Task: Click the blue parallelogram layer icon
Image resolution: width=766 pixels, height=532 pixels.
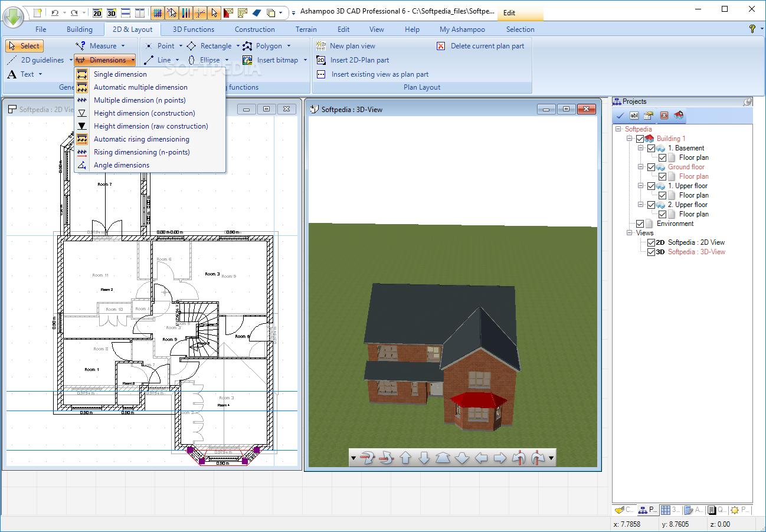Action: coord(256,12)
